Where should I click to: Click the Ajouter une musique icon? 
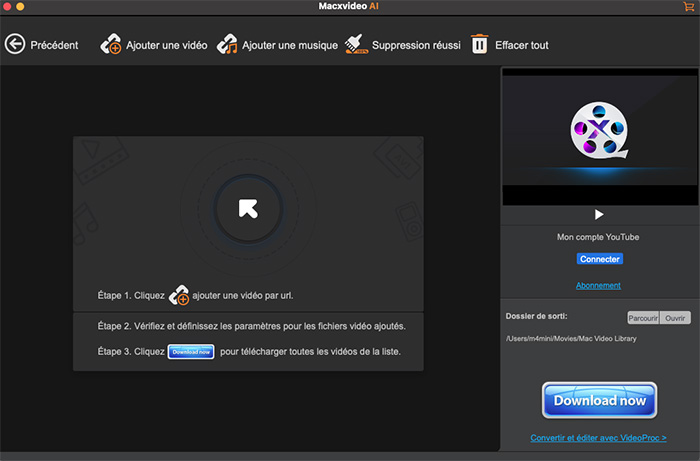[227, 44]
